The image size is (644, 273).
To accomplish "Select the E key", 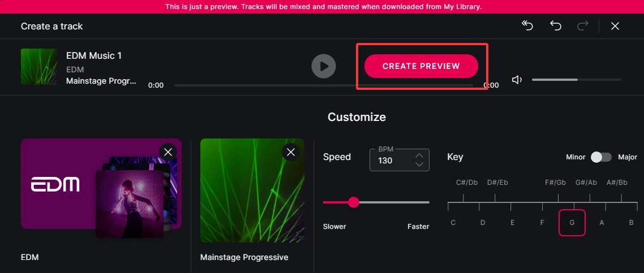I will [x=513, y=223].
